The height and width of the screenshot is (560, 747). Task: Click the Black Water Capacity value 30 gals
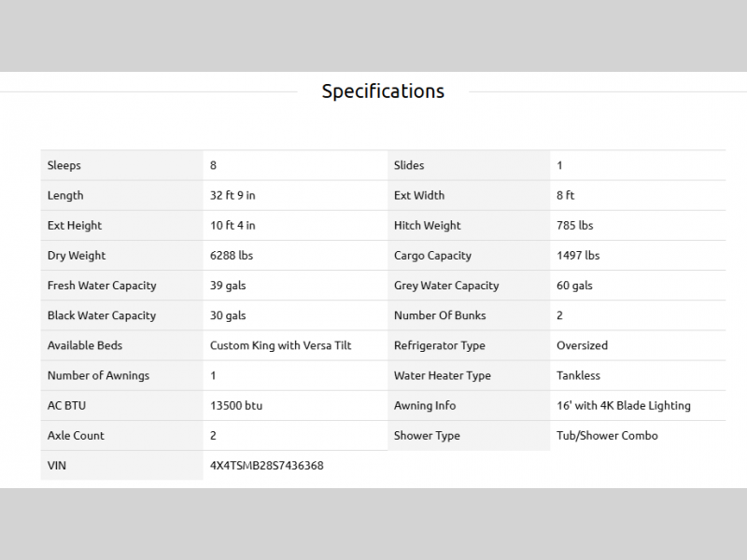[x=230, y=315]
